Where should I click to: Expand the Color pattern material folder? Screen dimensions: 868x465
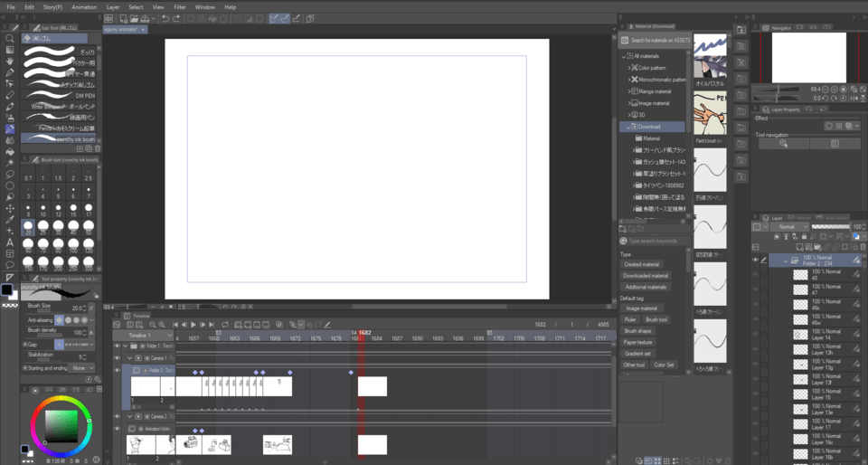(x=629, y=68)
